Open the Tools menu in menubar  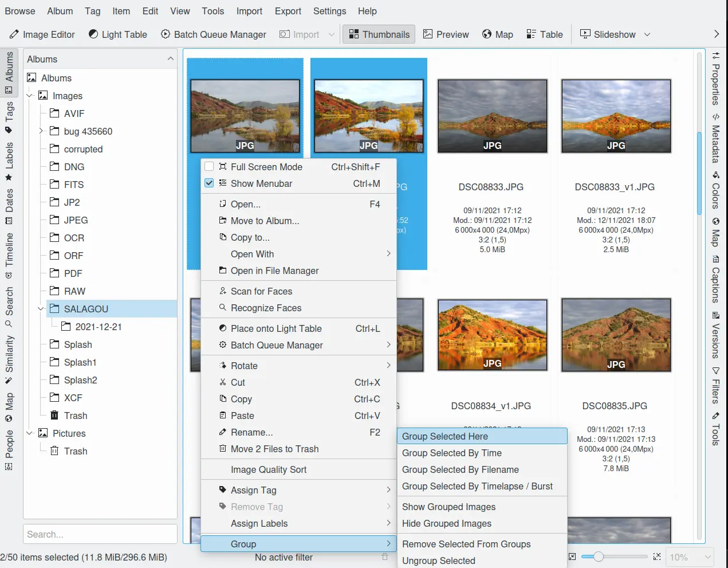(213, 11)
